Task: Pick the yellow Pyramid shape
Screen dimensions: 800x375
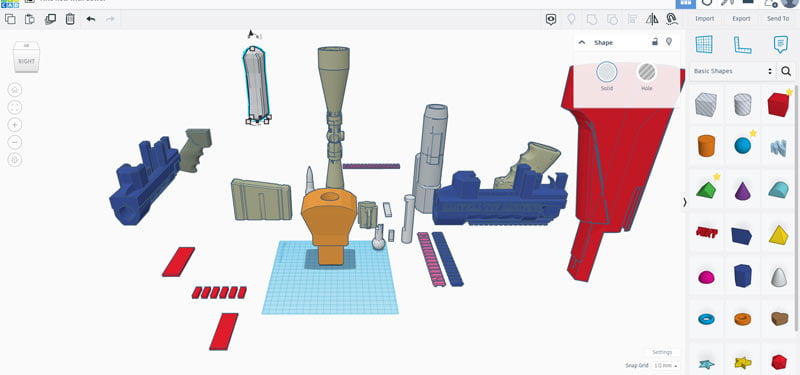Action: click(779, 234)
